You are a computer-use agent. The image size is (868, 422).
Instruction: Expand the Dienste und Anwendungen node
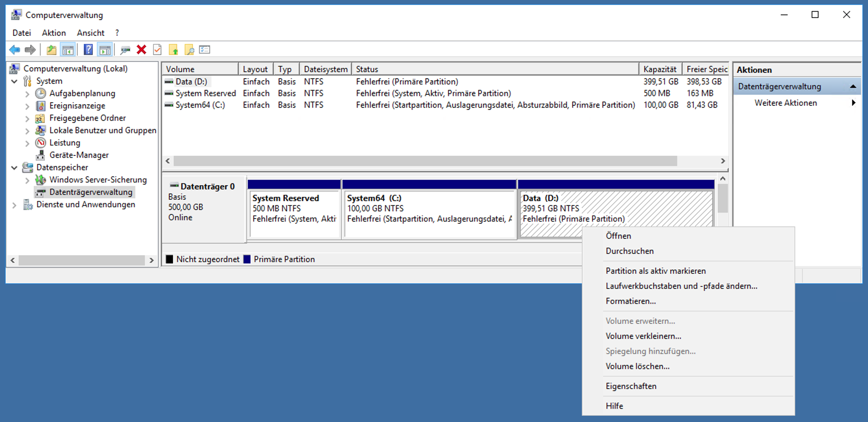point(14,205)
